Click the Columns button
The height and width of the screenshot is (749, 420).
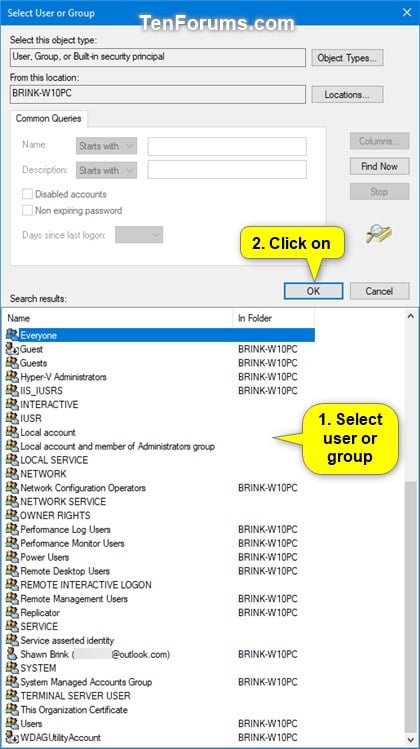[379, 141]
